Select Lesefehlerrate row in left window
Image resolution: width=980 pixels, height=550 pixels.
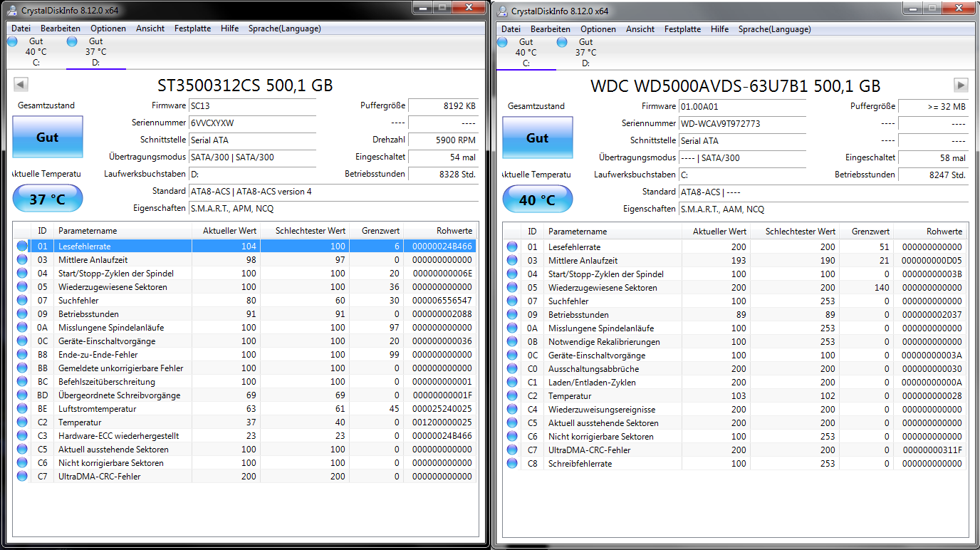[x=245, y=247]
